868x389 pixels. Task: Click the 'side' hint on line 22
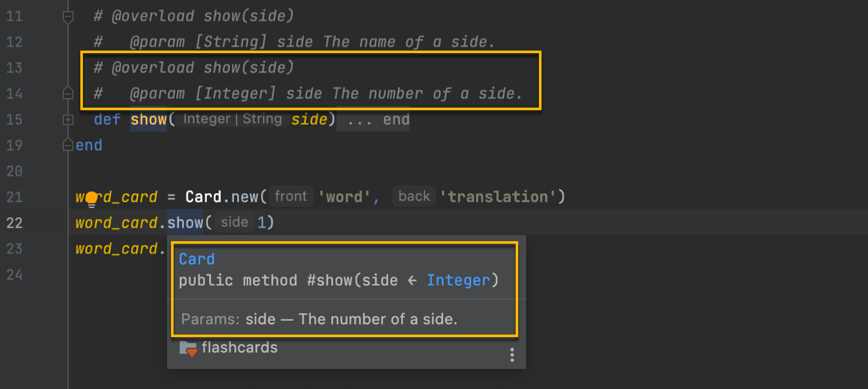(234, 222)
